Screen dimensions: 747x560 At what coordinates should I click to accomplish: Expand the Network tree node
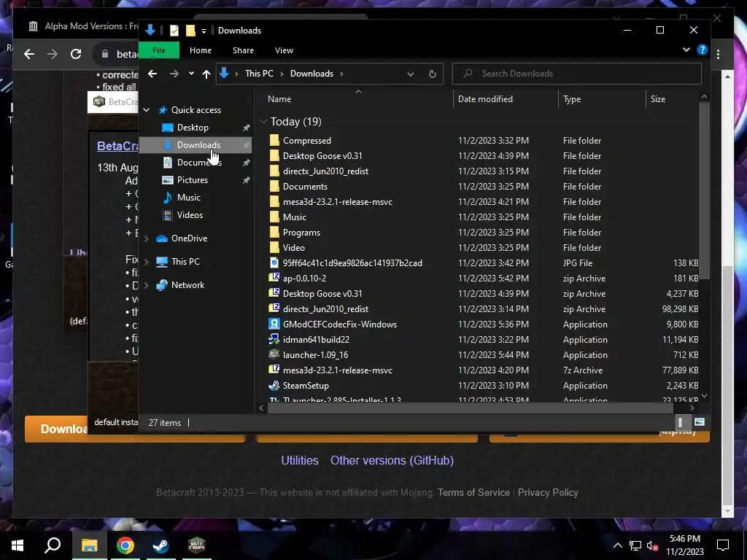(x=146, y=285)
